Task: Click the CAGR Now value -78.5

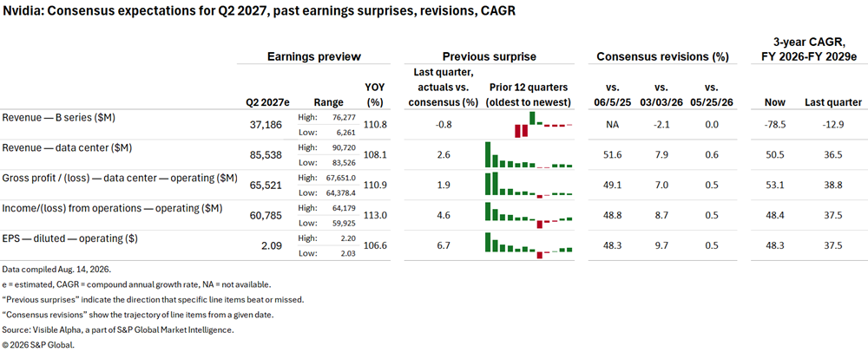Action: click(x=773, y=125)
